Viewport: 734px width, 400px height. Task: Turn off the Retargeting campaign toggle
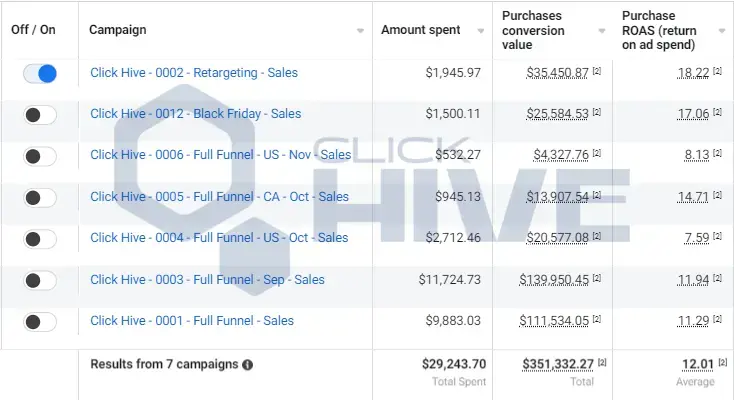[x=40, y=73]
